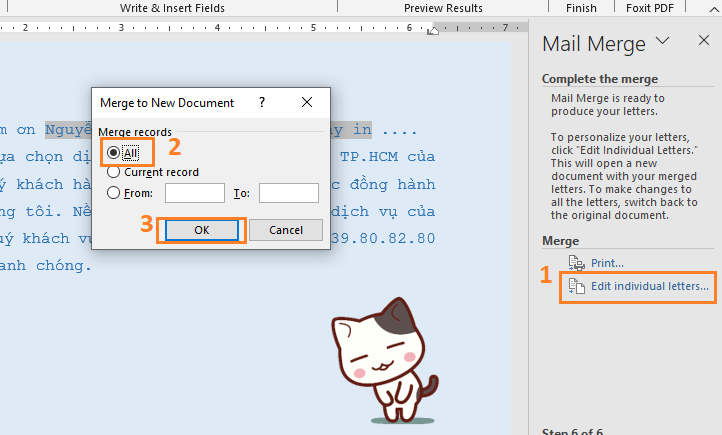Close the Merge to New Document dialog
This screenshot has width=722, height=435.
pyautogui.click(x=306, y=102)
